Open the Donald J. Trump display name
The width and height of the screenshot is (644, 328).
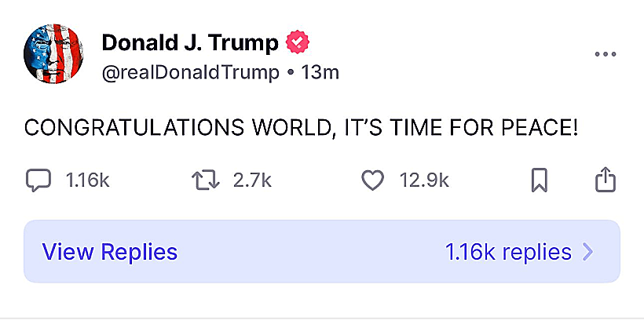pos(189,42)
